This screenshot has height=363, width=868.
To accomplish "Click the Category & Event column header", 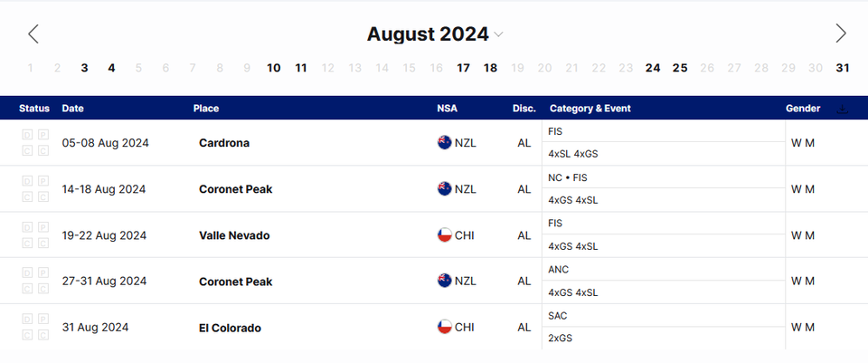I will click(x=590, y=109).
